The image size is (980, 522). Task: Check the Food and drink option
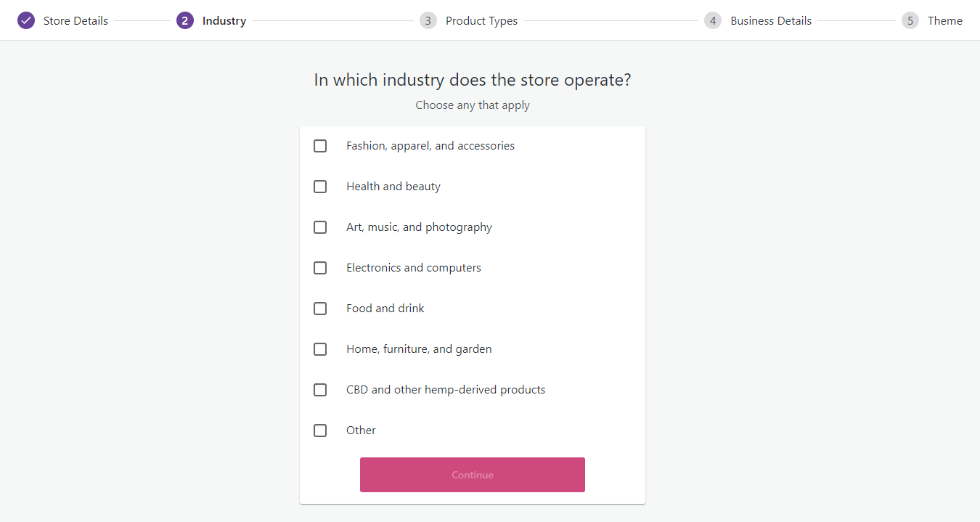320,309
